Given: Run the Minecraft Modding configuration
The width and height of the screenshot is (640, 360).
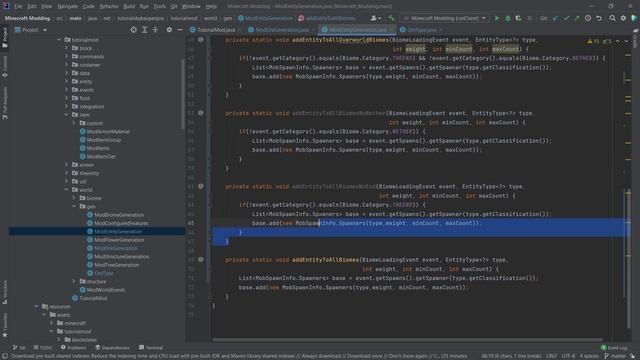Looking at the screenshot, I should (497, 18).
